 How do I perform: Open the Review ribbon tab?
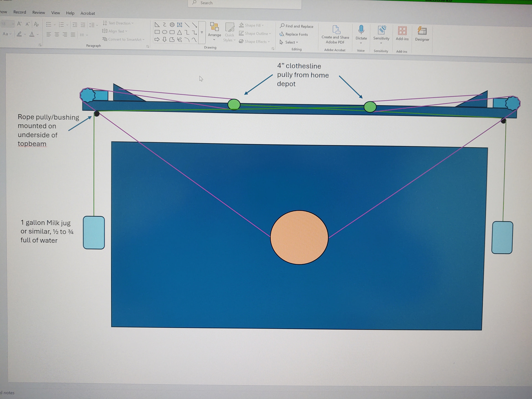click(x=39, y=12)
